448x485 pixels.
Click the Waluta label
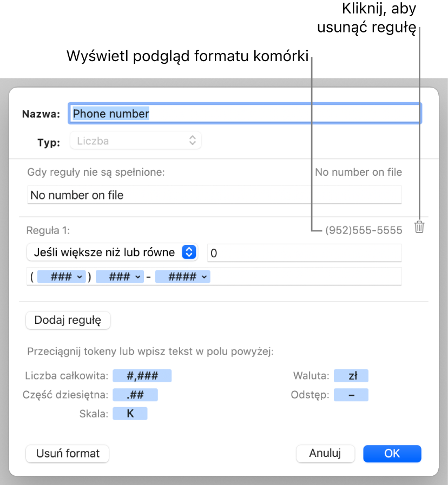coord(311,376)
